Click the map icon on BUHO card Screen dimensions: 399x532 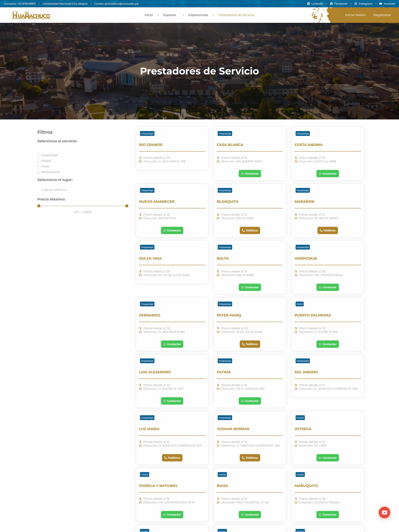[218, 502]
